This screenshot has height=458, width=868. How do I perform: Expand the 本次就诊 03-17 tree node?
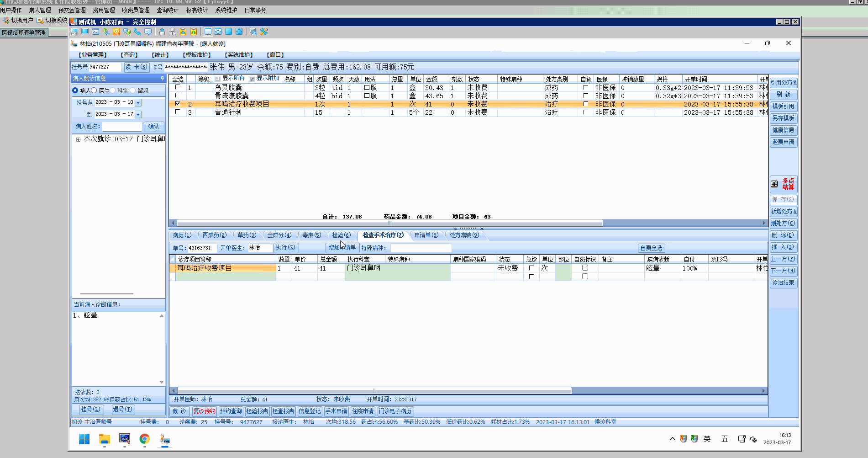click(x=79, y=139)
